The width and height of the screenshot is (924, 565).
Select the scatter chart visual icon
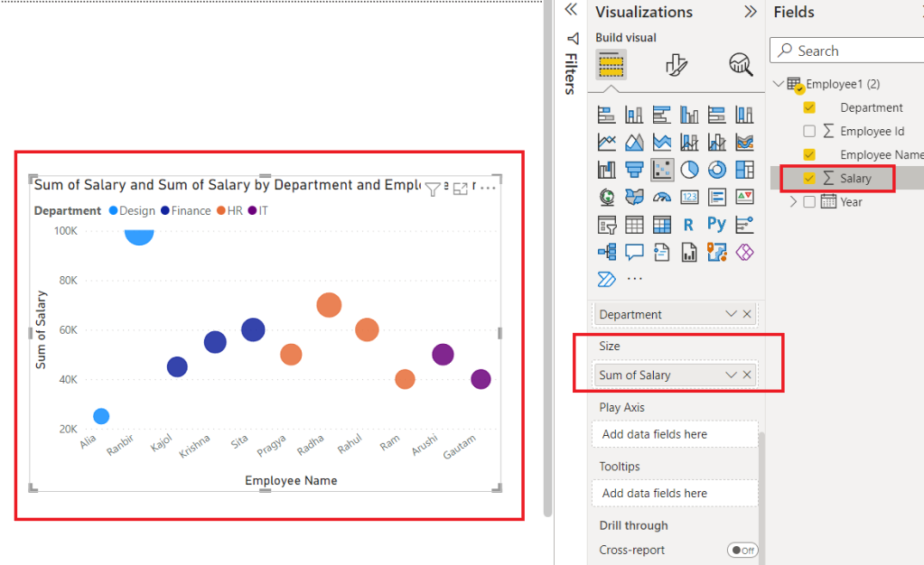pyautogui.click(x=662, y=168)
